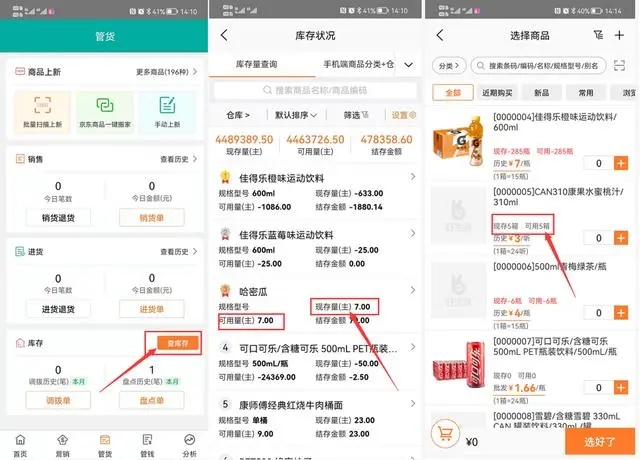Open the shopping cart icon

[445, 433]
